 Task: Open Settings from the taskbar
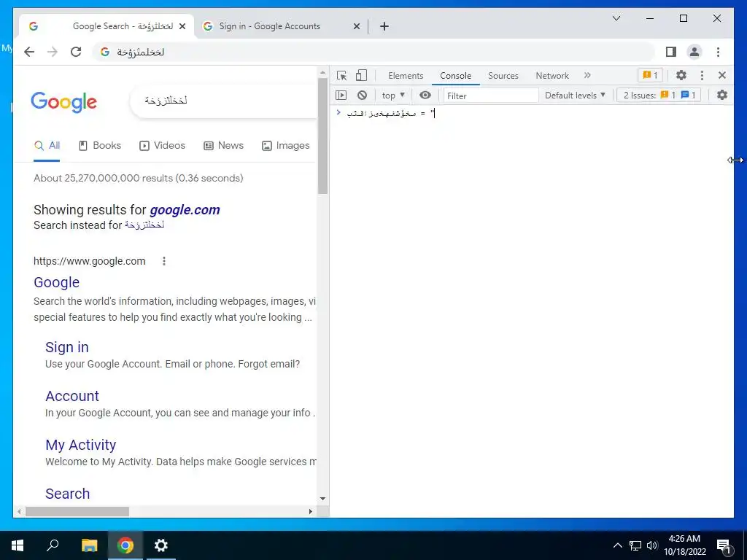pos(161,545)
